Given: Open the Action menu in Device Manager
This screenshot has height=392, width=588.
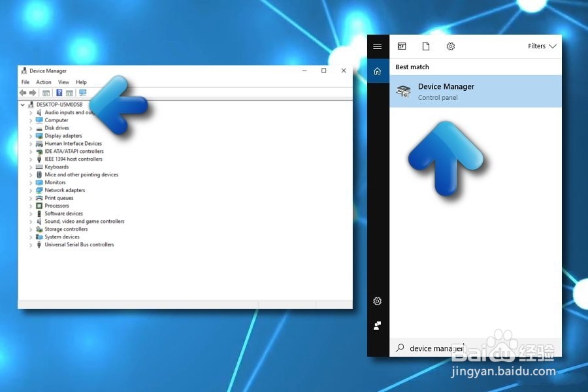Looking at the screenshot, I should (x=44, y=82).
